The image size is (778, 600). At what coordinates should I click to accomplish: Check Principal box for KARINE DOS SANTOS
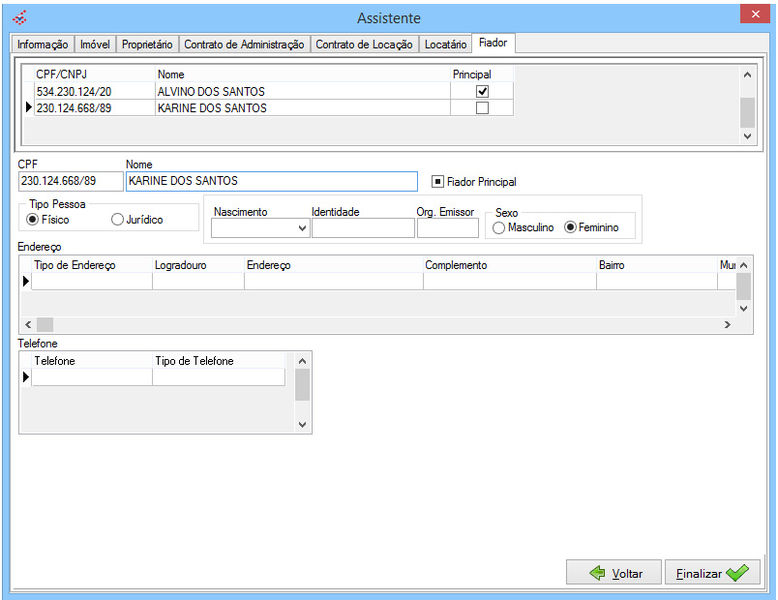[482, 108]
